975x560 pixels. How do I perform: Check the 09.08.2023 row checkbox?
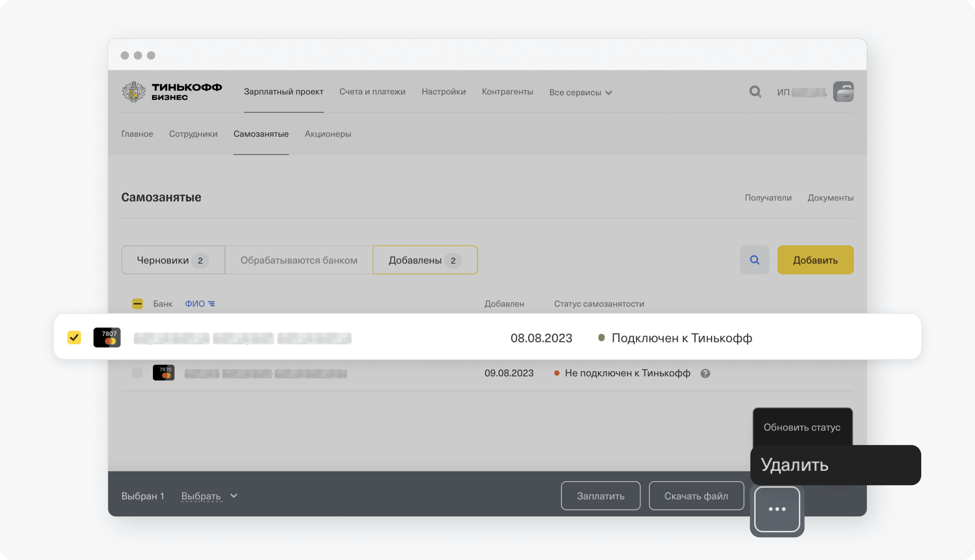[137, 373]
